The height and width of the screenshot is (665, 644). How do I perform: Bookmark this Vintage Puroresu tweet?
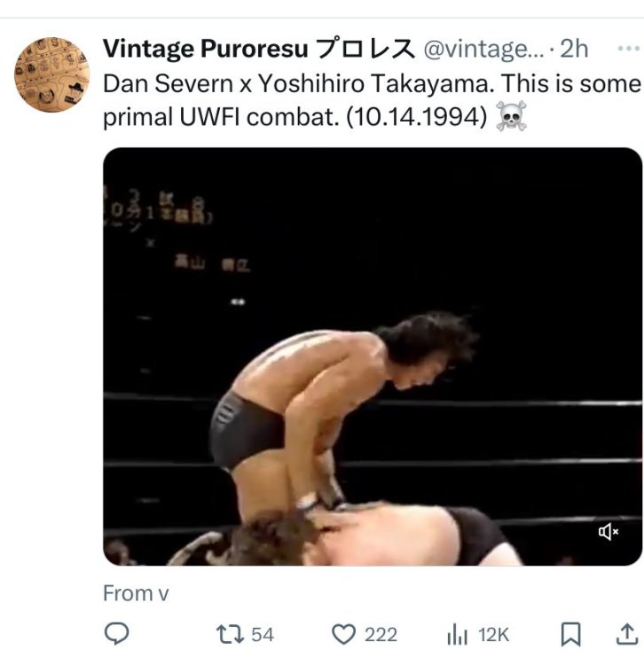[571, 634]
